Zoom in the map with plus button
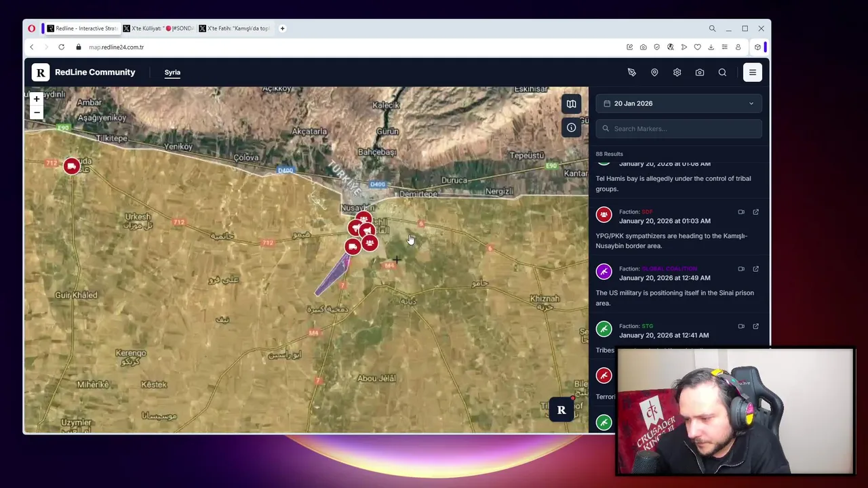Viewport: 868px width, 488px height. tap(37, 99)
